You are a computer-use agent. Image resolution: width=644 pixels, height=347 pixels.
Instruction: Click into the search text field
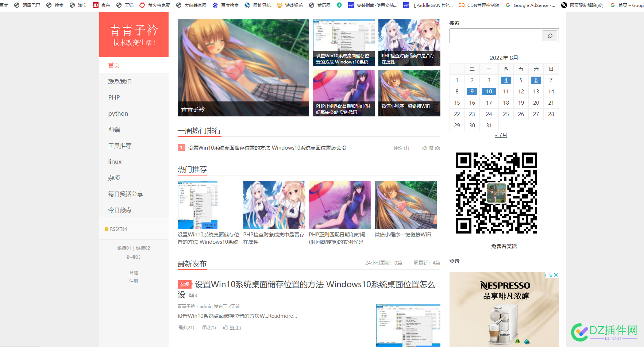click(x=496, y=36)
